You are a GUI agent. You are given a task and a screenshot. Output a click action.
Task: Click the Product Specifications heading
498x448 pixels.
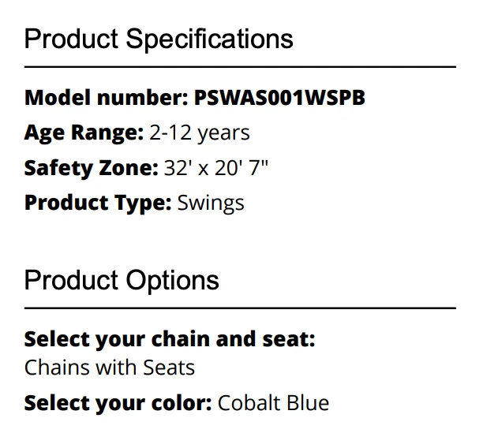tap(159, 39)
